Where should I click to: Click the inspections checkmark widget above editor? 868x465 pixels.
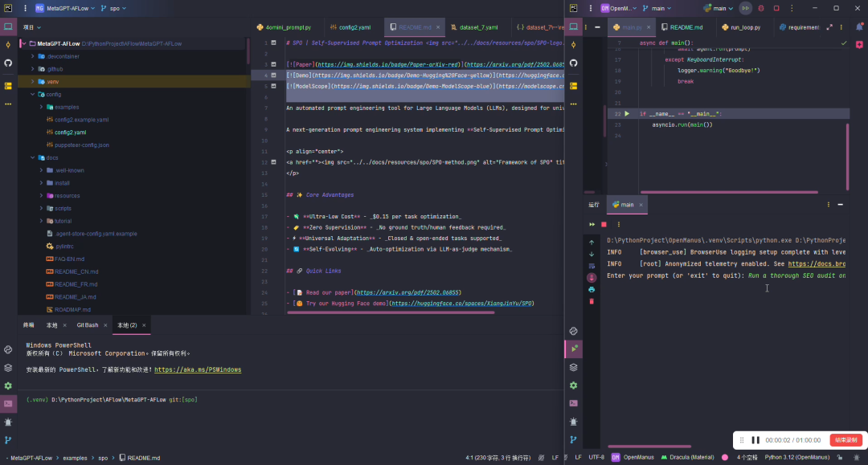pyautogui.click(x=842, y=44)
